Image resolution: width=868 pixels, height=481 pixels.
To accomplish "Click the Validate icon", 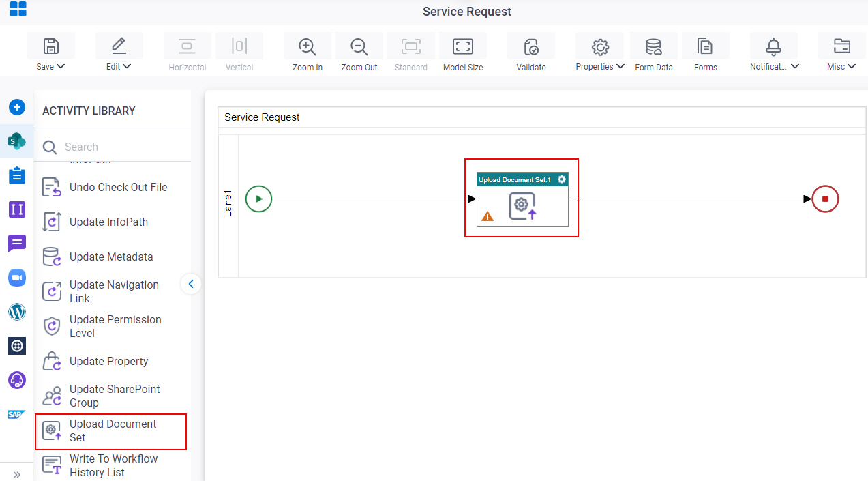I will coord(531,46).
